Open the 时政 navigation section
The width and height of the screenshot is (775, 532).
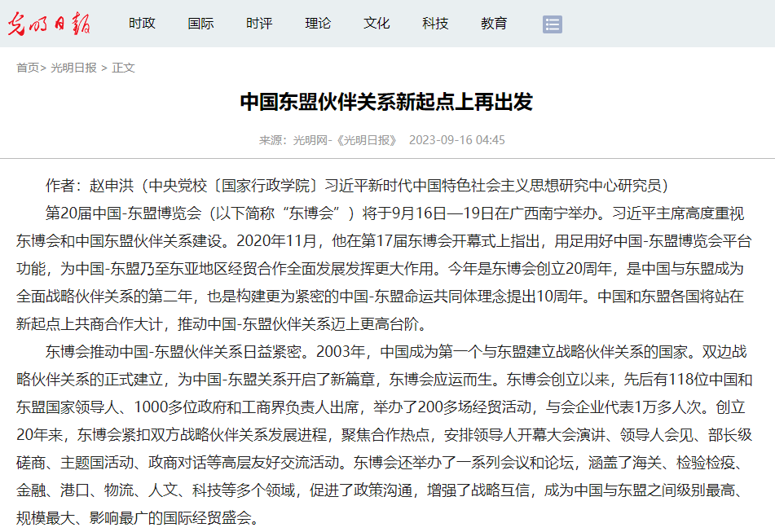click(x=142, y=23)
